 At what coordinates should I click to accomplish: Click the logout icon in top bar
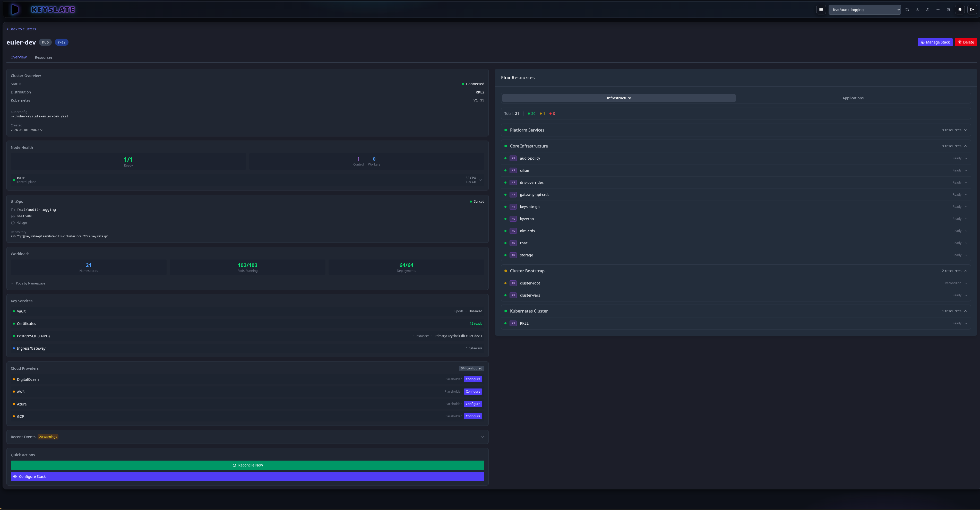972,10
